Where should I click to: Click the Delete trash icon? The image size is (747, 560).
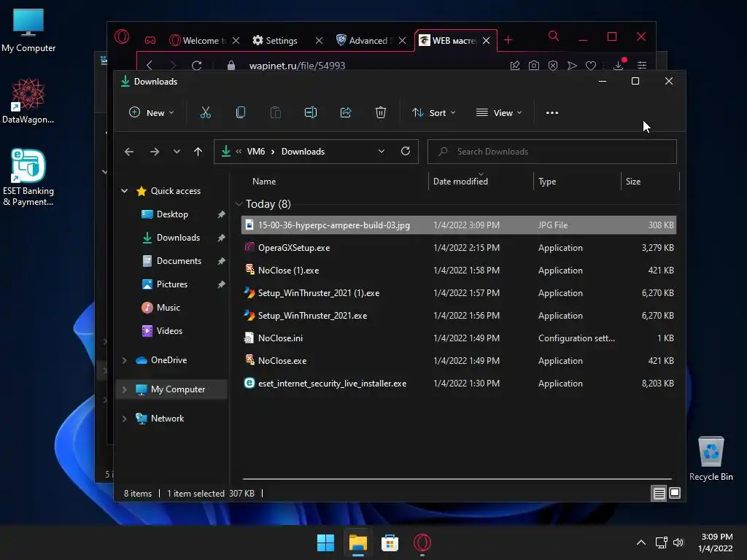point(381,113)
